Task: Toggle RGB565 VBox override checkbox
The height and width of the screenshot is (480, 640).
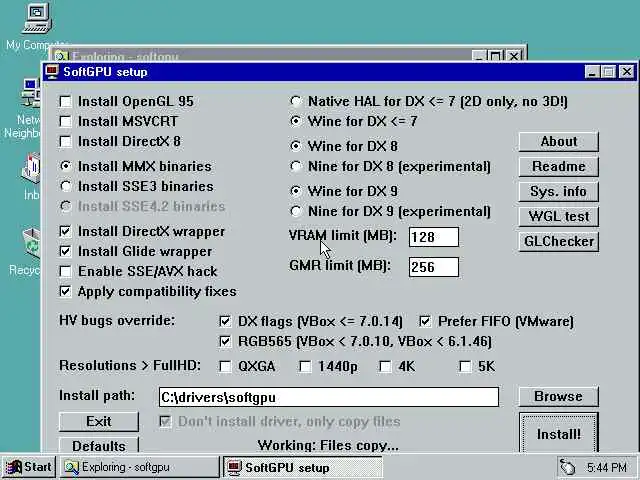Action: point(225,341)
